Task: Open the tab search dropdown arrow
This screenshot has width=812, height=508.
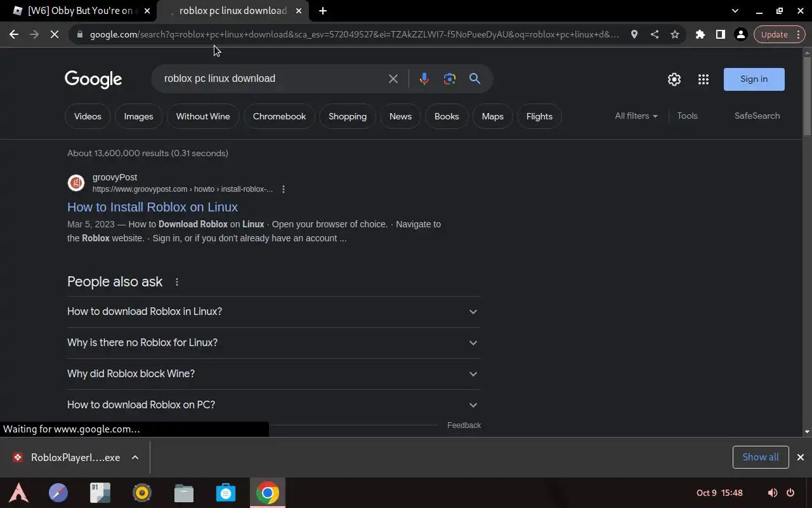Action: click(x=735, y=11)
